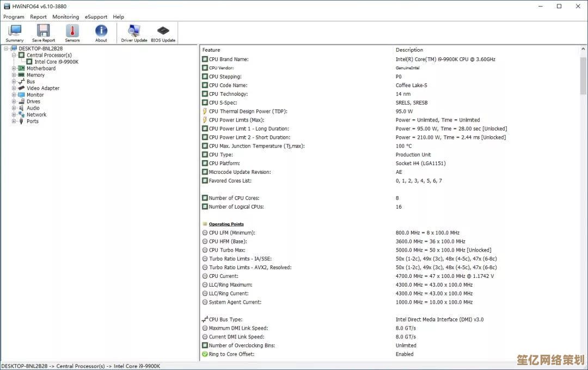588x370 pixels.
Task: Open the Summary toolbar icon
Action: pos(15,32)
